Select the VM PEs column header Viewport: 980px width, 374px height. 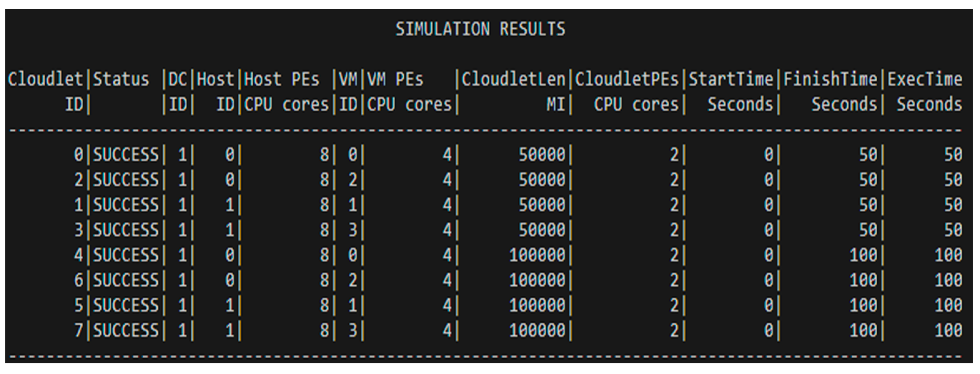pyautogui.click(x=395, y=80)
